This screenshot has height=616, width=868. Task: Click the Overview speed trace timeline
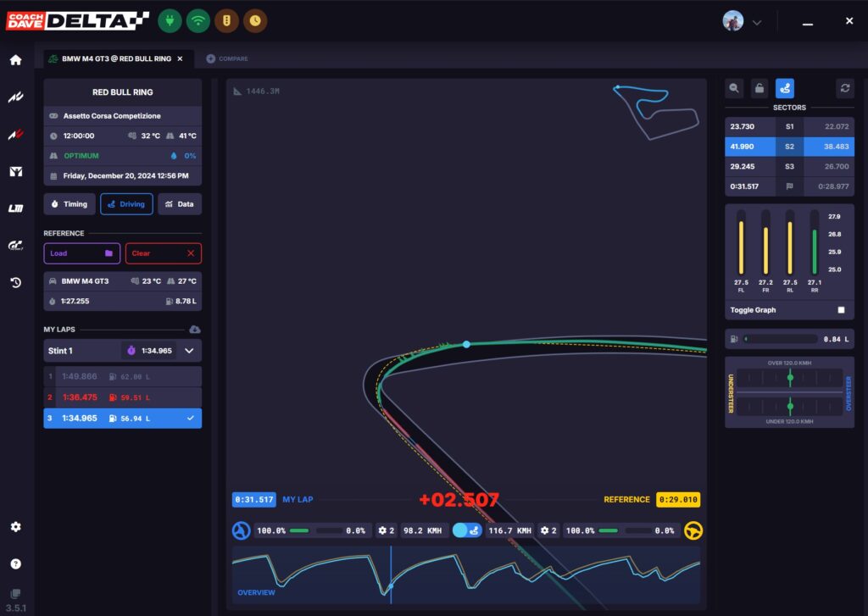466,576
